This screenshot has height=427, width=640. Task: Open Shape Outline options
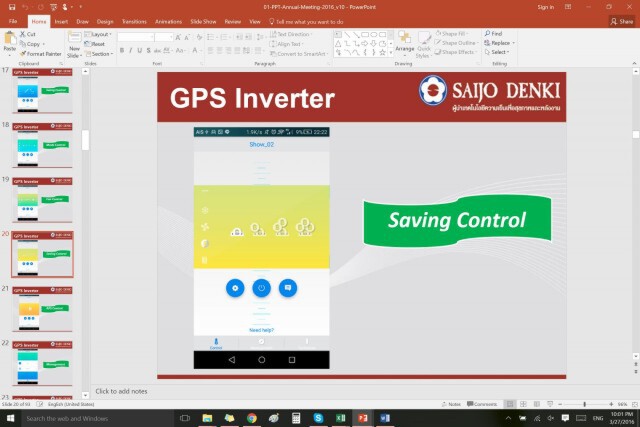(456, 43)
